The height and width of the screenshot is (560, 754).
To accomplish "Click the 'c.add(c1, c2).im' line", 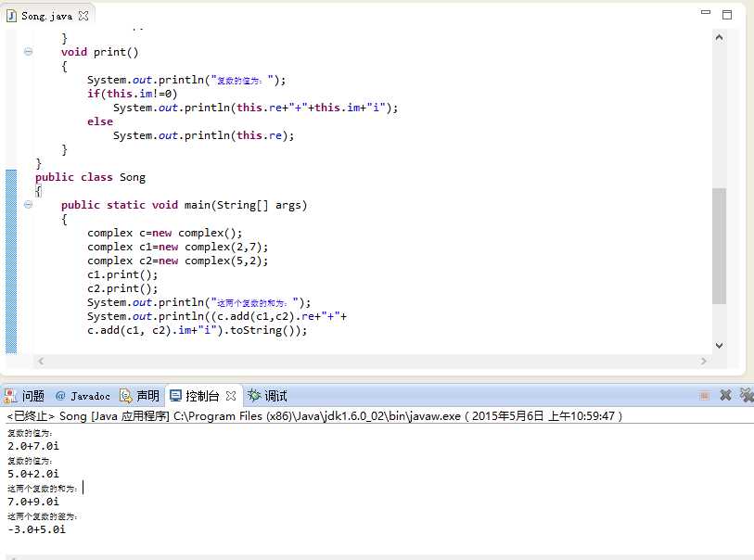I will click(x=197, y=331).
